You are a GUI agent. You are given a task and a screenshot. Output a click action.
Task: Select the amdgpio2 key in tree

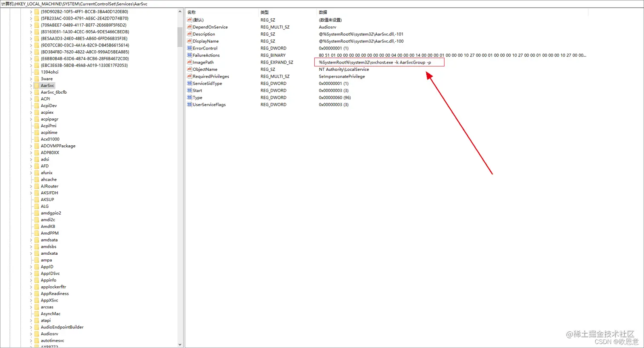click(51, 213)
